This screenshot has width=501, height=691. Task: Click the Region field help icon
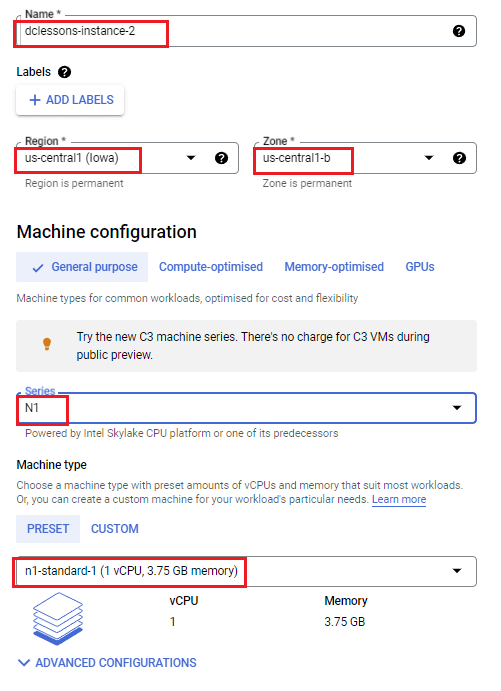(221, 158)
